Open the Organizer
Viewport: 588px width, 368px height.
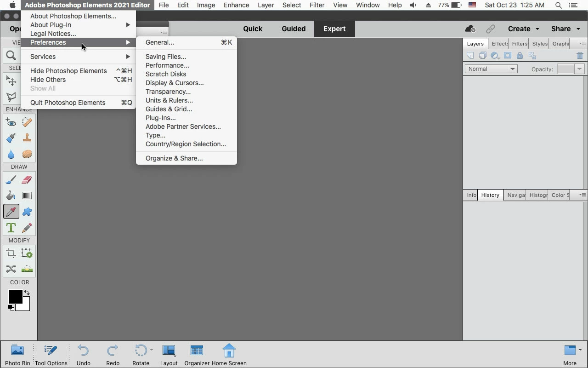pos(197,355)
